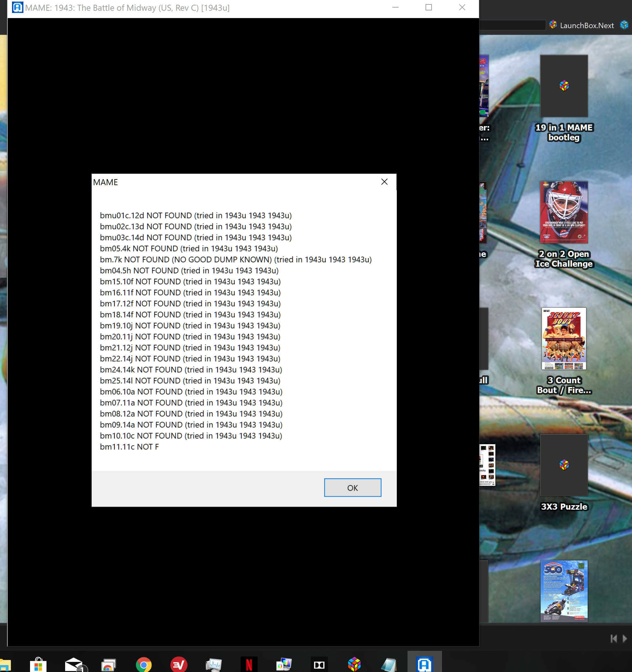Click 'bm20.11j NOT FOUND' error line

click(x=190, y=337)
